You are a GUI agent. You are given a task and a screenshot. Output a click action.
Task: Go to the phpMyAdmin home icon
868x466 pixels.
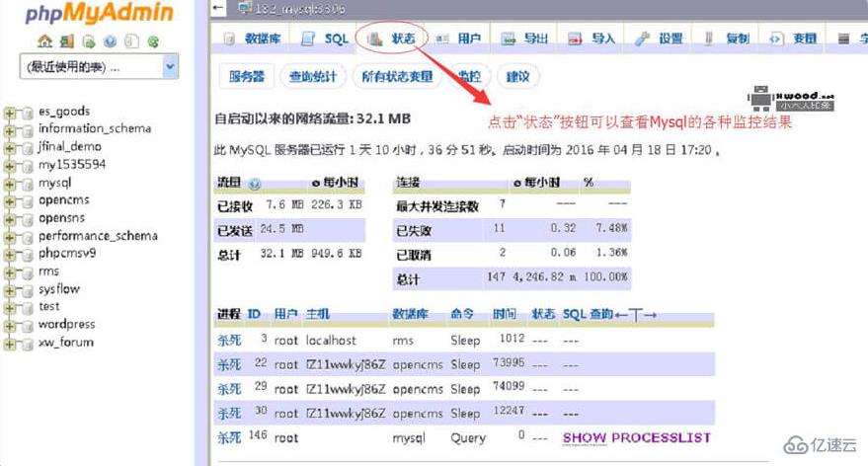tap(44, 41)
